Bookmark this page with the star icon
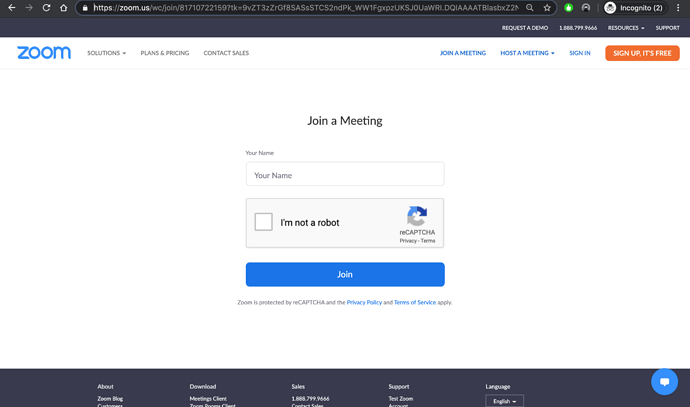The image size is (690, 407). [x=547, y=8]
